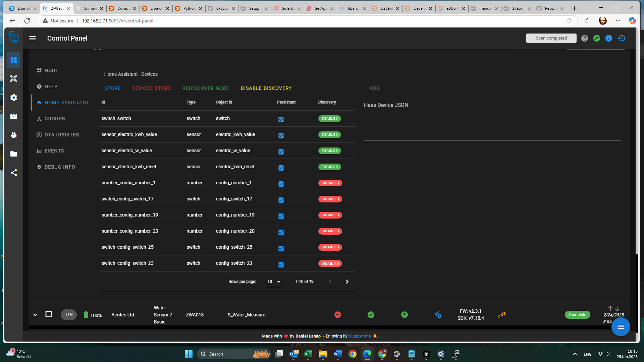This screenshot has height=362, width=644.
Task: Click the battery 100% indicator
Action: point(93,315)
